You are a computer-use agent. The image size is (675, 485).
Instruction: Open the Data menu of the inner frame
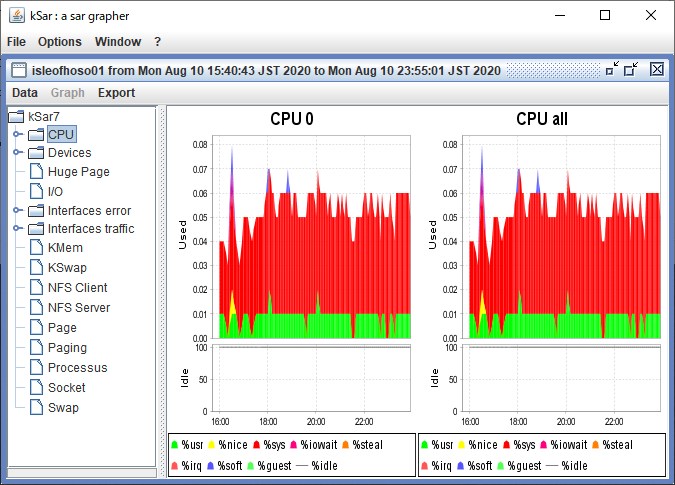[25, 93]
